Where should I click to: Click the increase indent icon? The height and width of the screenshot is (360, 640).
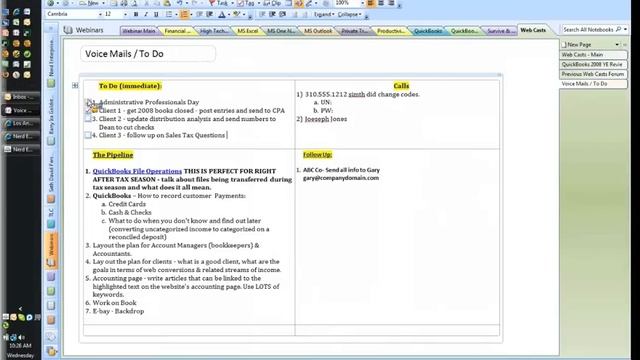pos(209,15)
